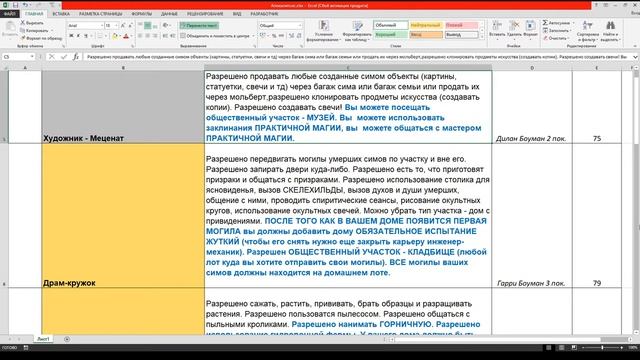Open Сортировка и фильтр menu
Screen dimensions: 640x360
(x=588, y=31)
